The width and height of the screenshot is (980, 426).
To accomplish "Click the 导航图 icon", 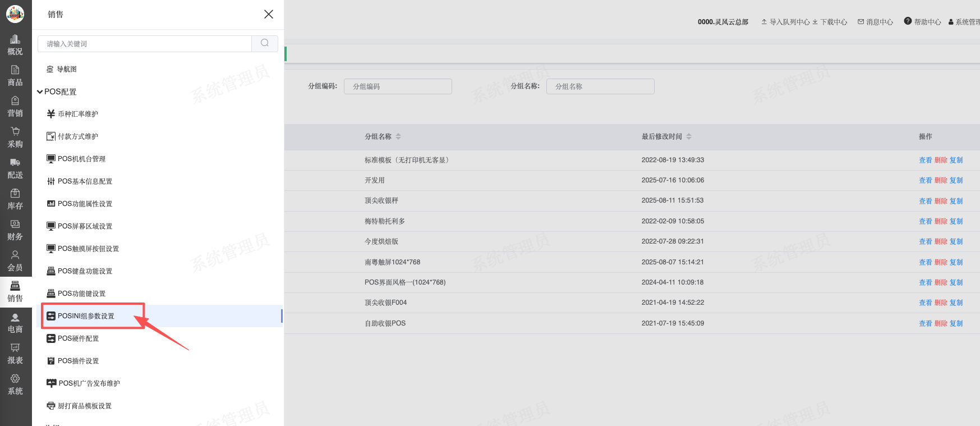I will pyautogui.click(x=50, y=69).
